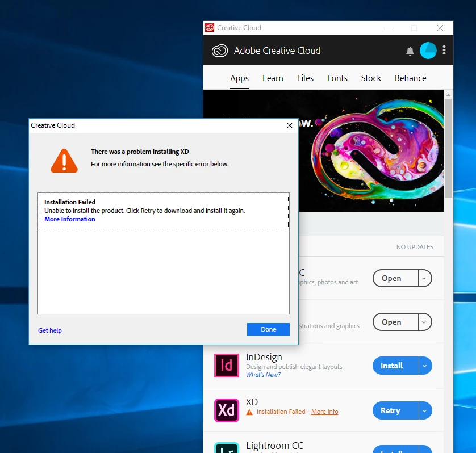Close the Creative Cloud main window
The height and width of the screenshot is (453, 476).
click(440, 28)
